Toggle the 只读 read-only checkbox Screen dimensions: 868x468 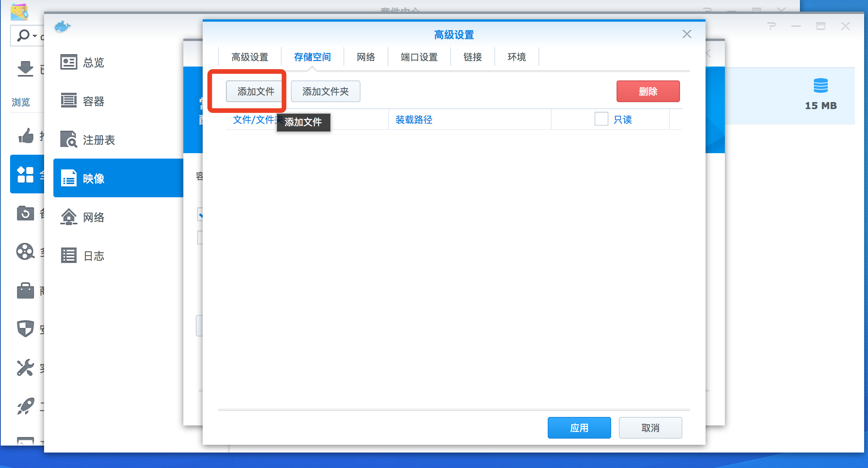click(601, 119)
